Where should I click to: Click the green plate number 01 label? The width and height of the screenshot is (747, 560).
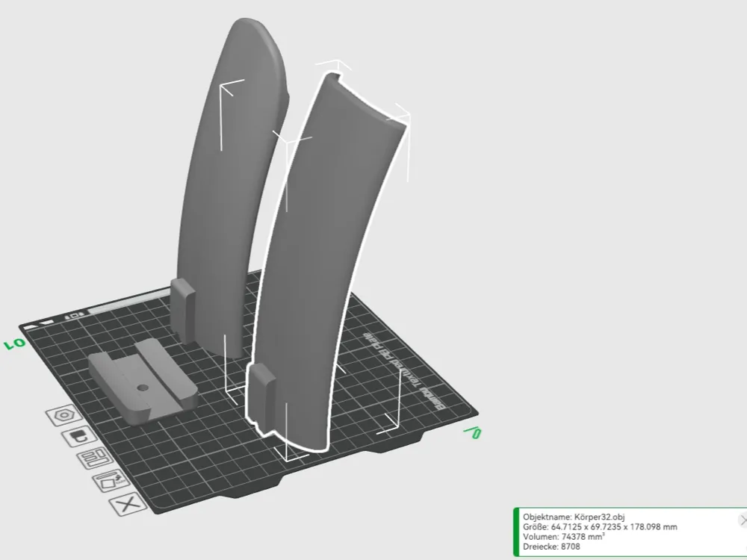(14, 343)
